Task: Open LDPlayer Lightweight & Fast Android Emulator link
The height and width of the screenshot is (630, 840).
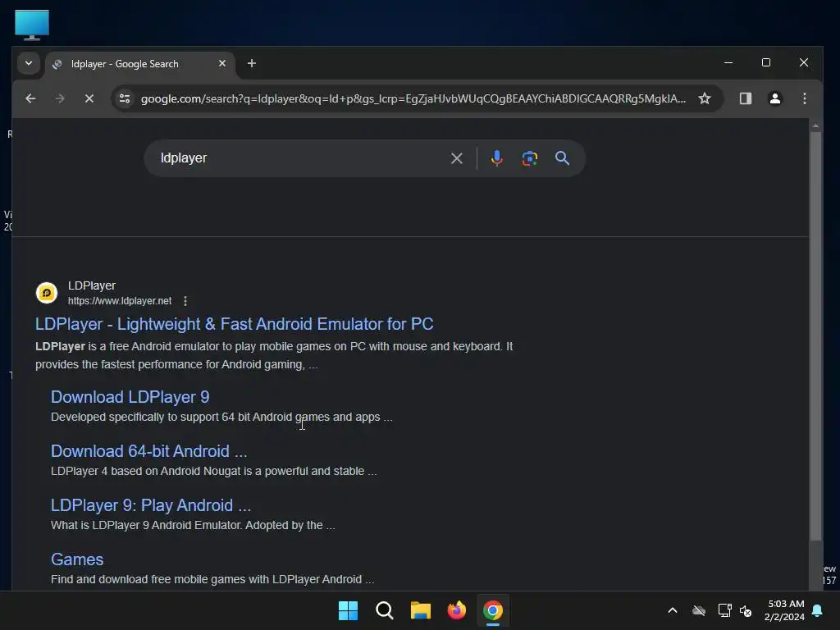Action: [234, 324]
